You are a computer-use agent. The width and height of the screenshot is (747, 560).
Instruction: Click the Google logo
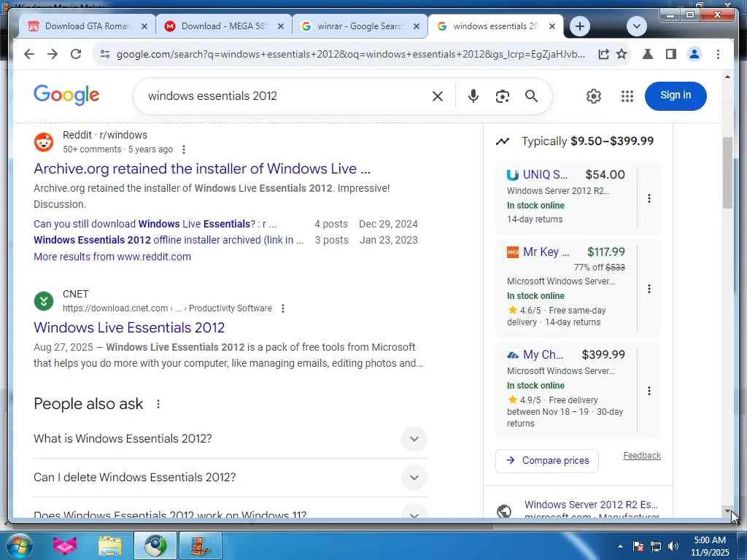click(x=66, y=95)
